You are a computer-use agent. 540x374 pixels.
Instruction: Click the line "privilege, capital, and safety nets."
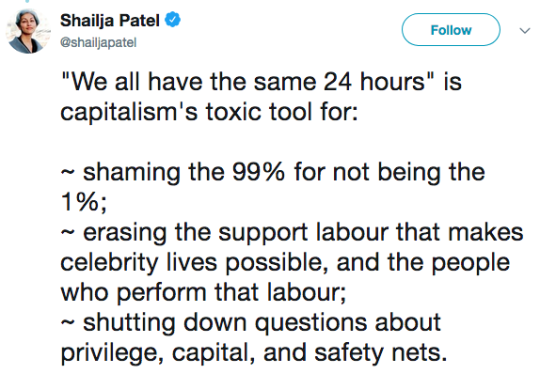[254, 353]
